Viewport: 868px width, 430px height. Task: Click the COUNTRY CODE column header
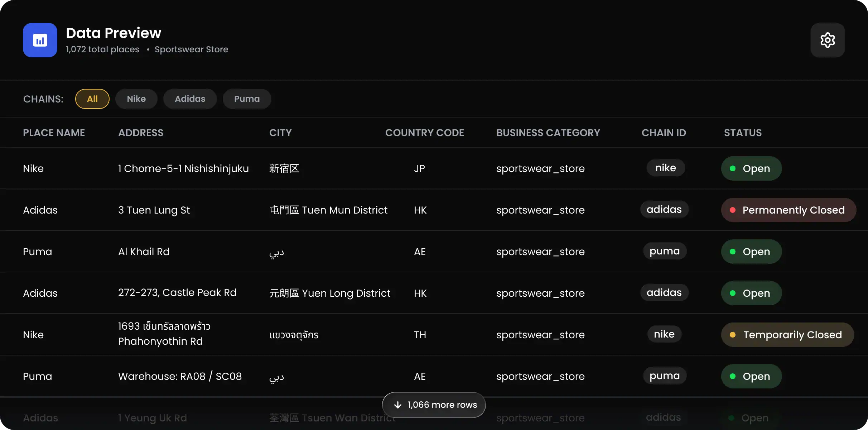pos(425,133)
